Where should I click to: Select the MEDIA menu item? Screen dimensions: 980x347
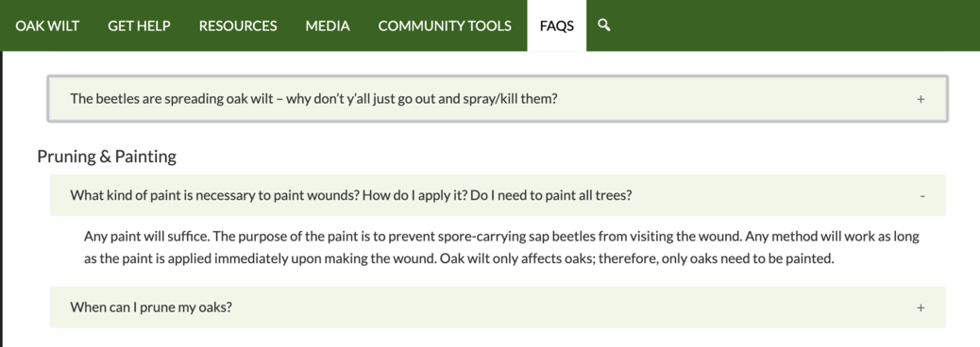tap(328, 25)
